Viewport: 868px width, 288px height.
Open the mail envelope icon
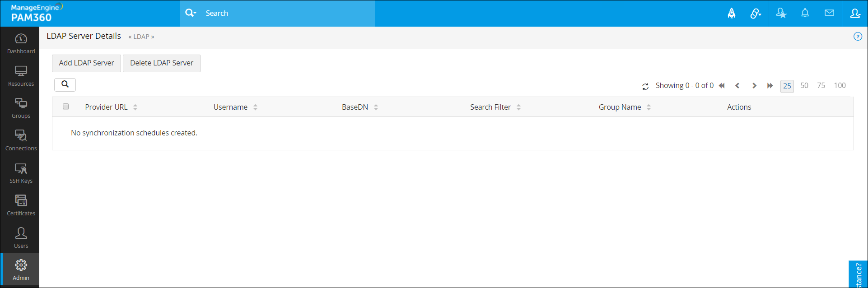[829, 13]
